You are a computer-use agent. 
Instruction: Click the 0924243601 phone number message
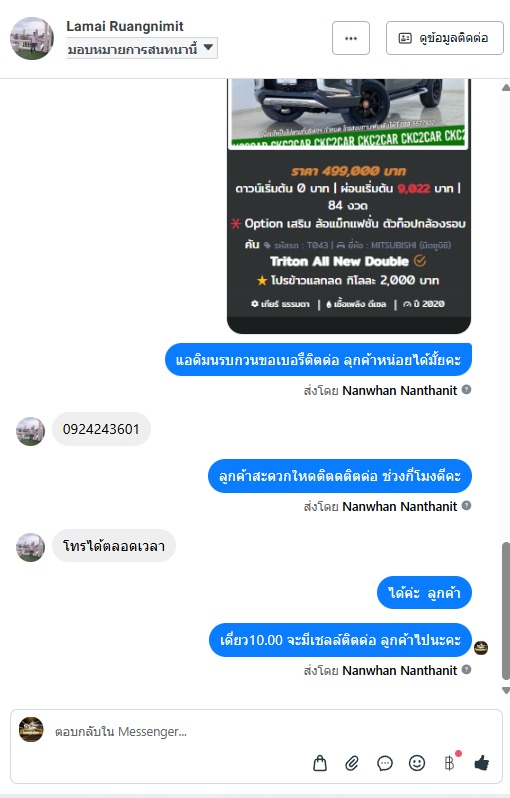click(x=101, y=429)
